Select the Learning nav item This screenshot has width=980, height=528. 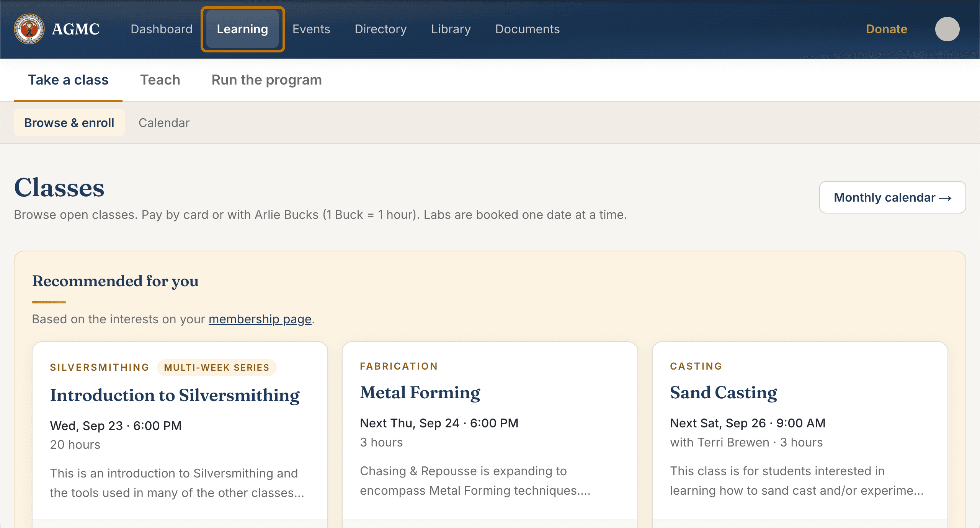pos(242,29)
